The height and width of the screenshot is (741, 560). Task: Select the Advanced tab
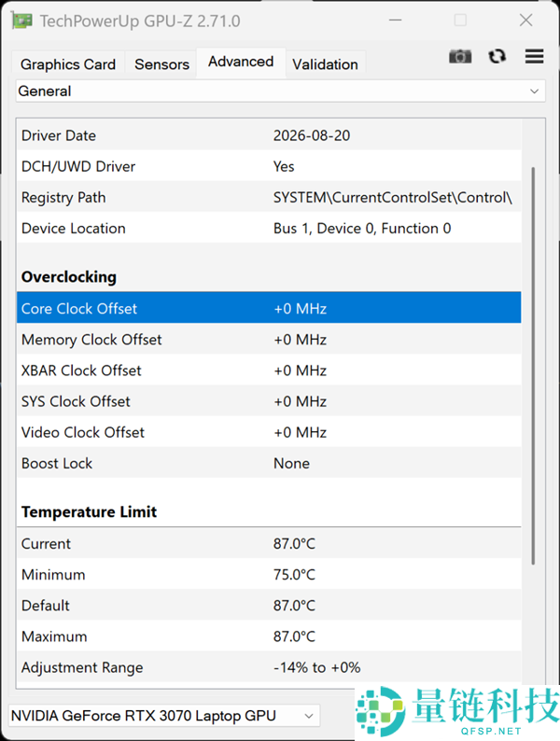[241, 62]
